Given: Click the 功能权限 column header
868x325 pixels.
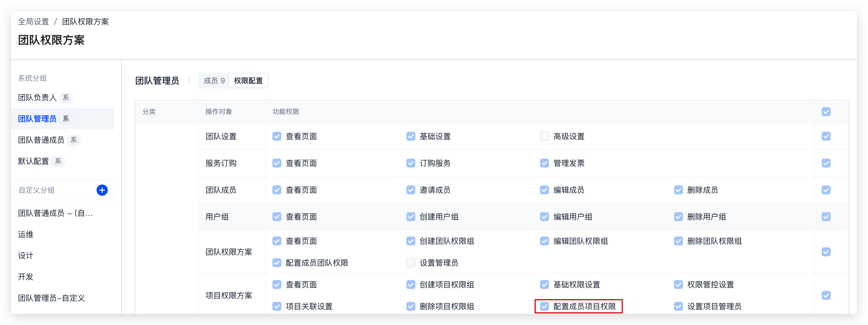Looking at the screenshot, I should [x=286, y=112].
